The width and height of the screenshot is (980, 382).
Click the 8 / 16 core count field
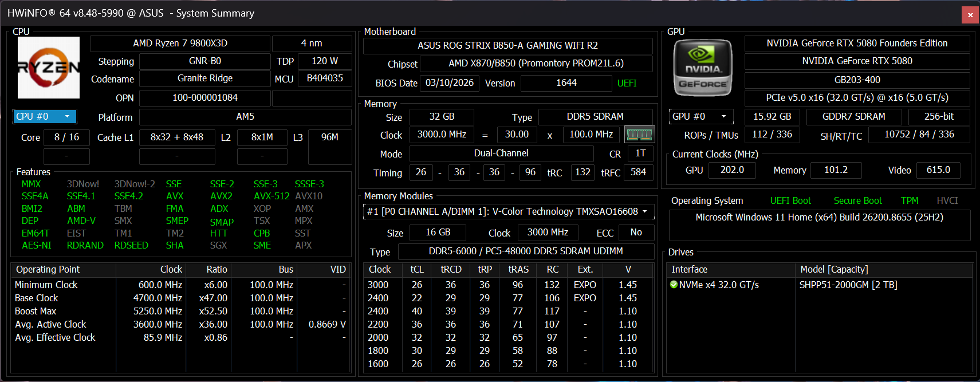tap(66, 137)
